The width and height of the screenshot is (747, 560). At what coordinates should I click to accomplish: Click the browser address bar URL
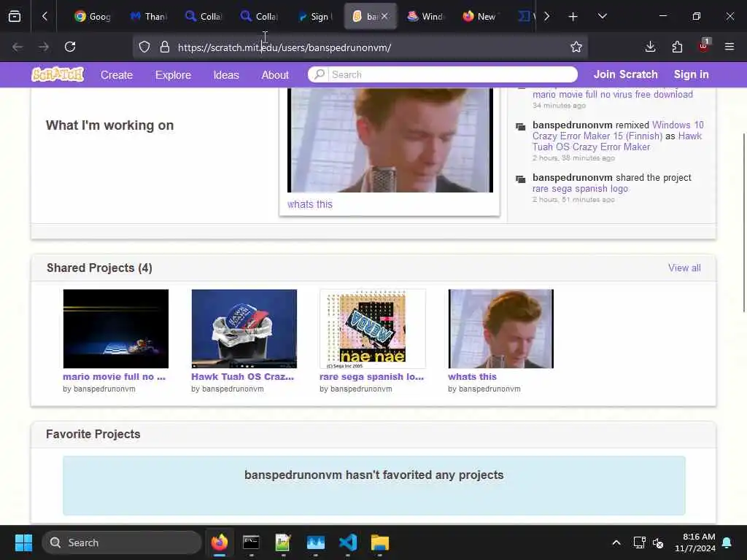click(x=285, y=47)
